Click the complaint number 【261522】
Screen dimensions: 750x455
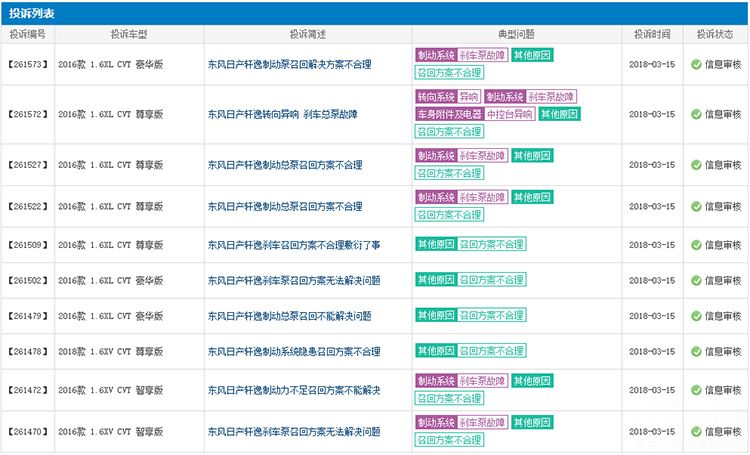coord(28,206)
